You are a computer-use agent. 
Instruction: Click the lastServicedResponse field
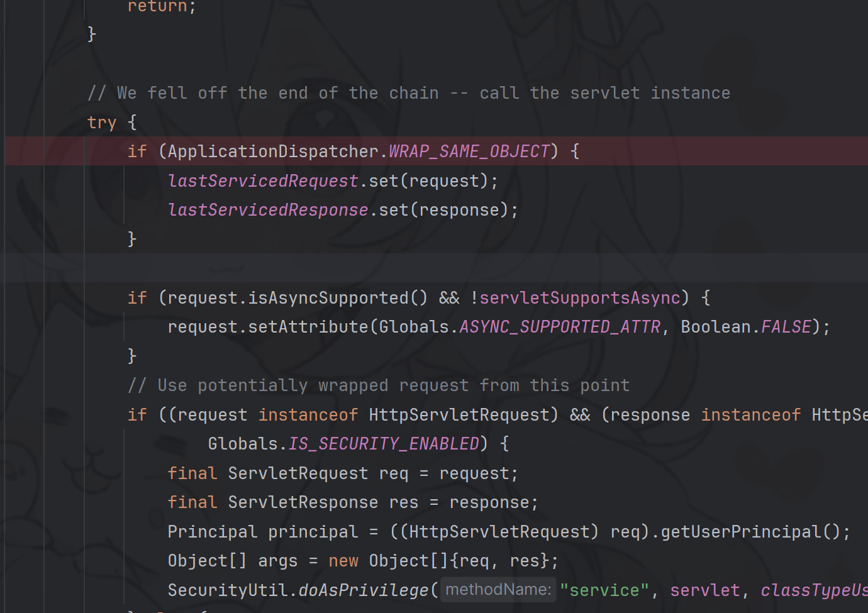tap(268, 210)
